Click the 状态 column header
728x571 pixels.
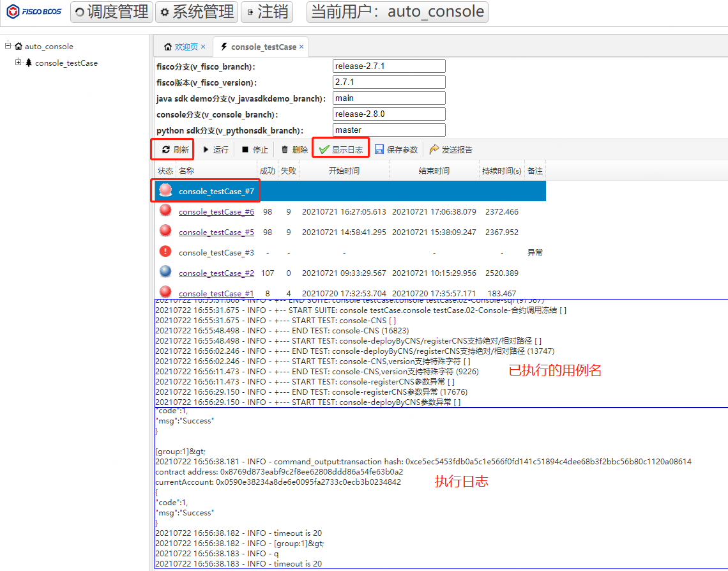[165, 171]
